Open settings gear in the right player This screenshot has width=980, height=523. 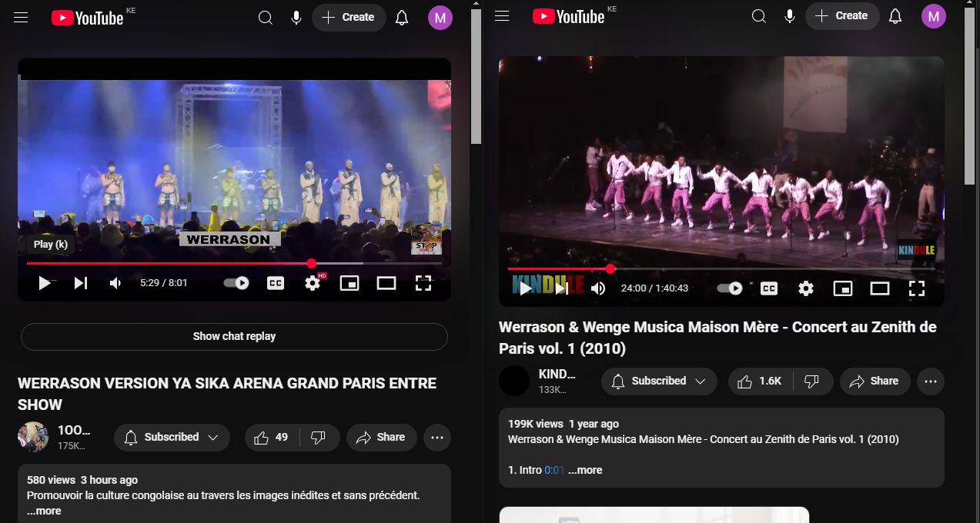(x=806, y=288)
